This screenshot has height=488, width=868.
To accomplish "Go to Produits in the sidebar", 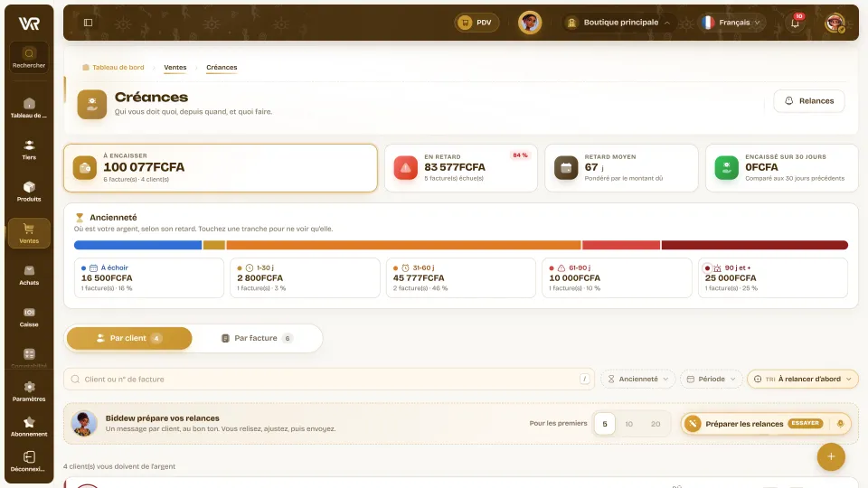I will pyautogui.click(x=29, y=192).
